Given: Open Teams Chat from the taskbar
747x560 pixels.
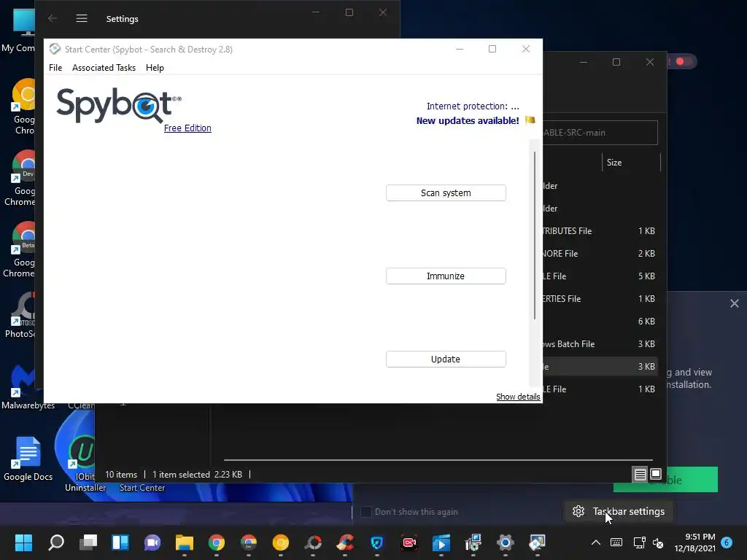Looking at the screenshot, I should [152, 542].
